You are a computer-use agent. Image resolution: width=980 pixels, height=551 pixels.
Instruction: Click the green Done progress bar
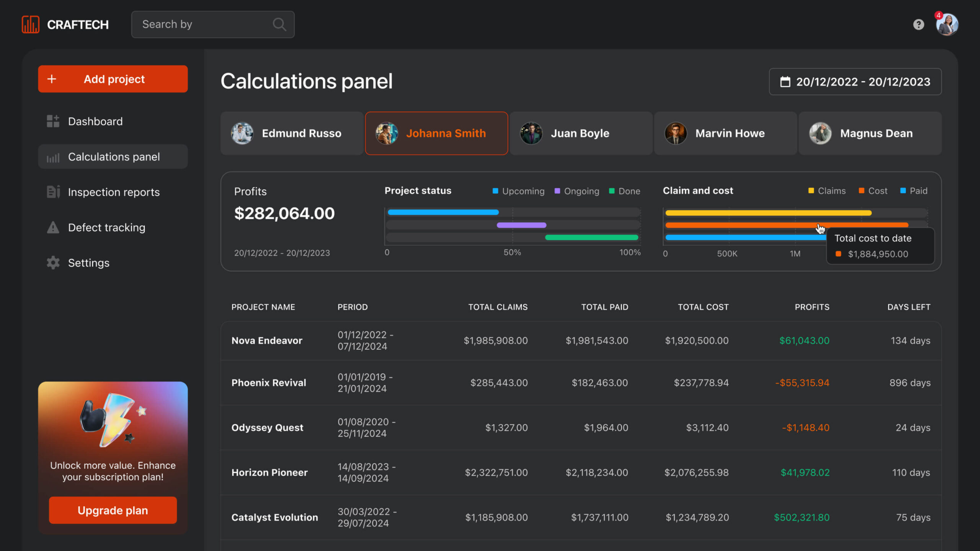tap(591, 238)
